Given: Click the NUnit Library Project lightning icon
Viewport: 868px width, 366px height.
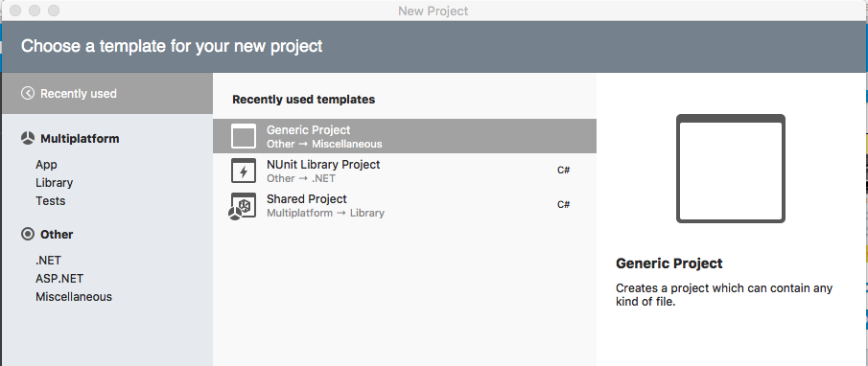Looking at the screenshot, I should pyautogui.click(x=244, y=171).
